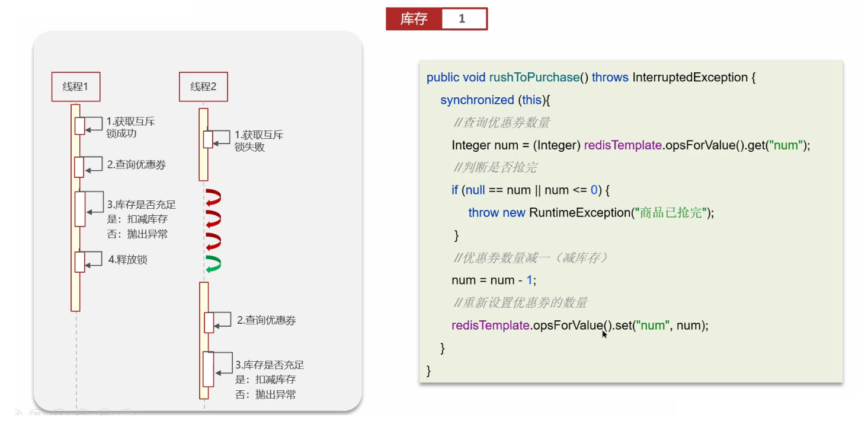The height and width of the screenshot is (427, 868).
Task: Click the synchronized (this) line
Action: 495,100
